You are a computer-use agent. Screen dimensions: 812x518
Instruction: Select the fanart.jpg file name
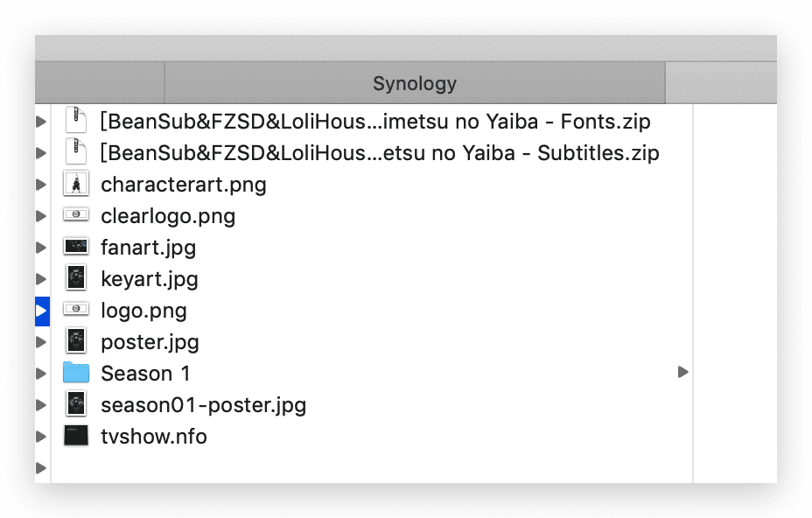point(149,248)
